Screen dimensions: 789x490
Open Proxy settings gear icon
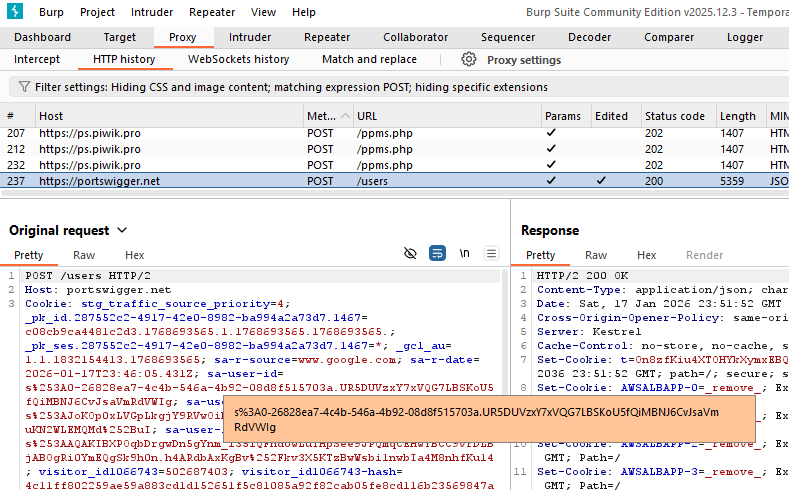tap(468, 59)
